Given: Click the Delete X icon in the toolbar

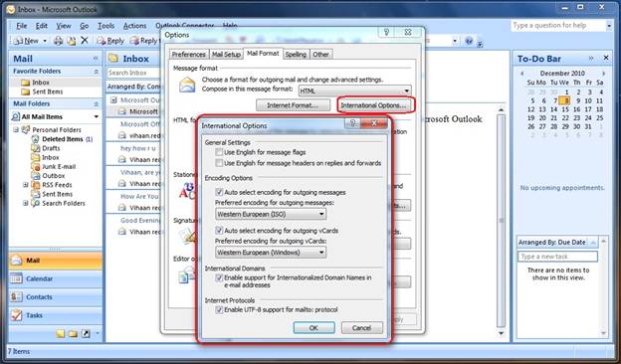Looking at the screenshot, I should [x=84, y=41].
